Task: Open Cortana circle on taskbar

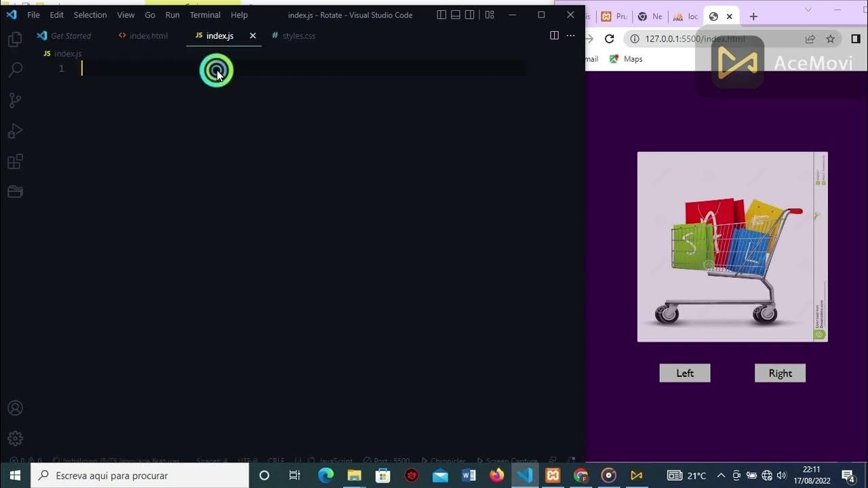Action: 264,475
